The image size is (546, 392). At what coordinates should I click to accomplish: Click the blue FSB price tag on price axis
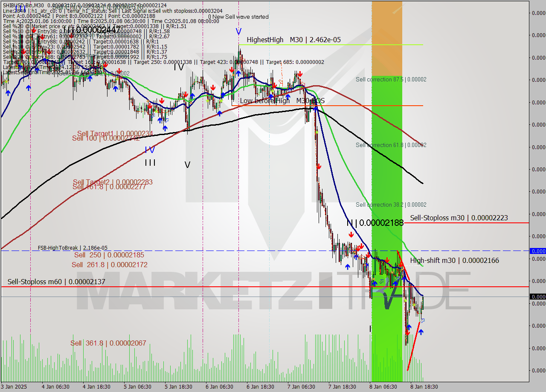click(537, 251)
